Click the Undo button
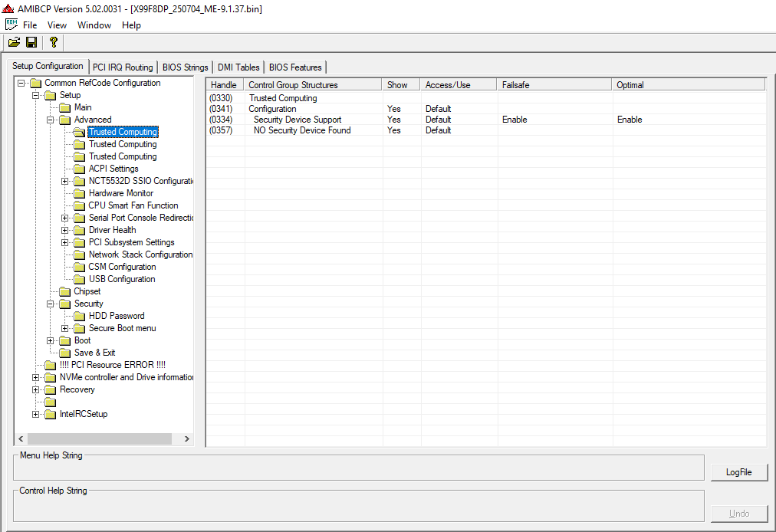 pos(739,514)
